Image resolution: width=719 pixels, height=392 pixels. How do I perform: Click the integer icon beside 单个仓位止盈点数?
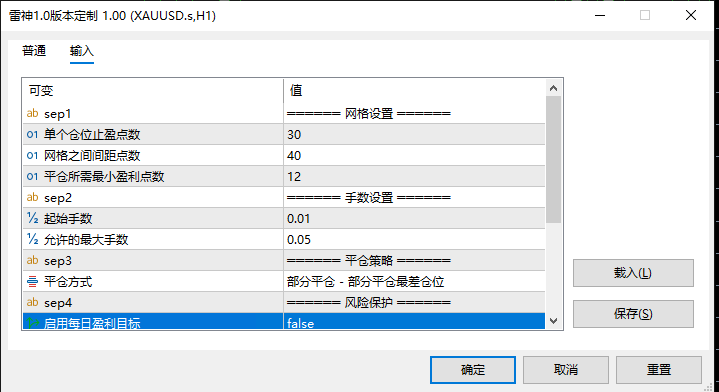33,134
